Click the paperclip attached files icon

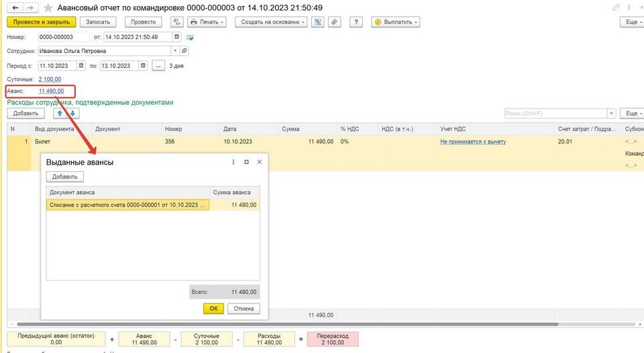point(334,22)
